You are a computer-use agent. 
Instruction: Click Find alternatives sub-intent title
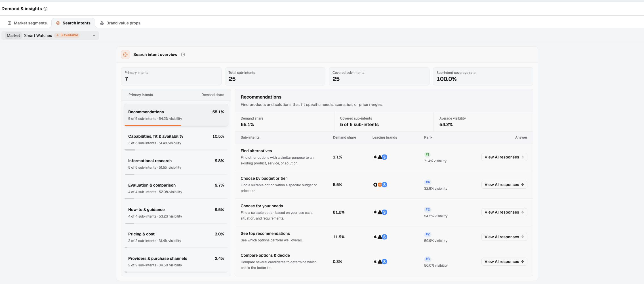(256, 151)
